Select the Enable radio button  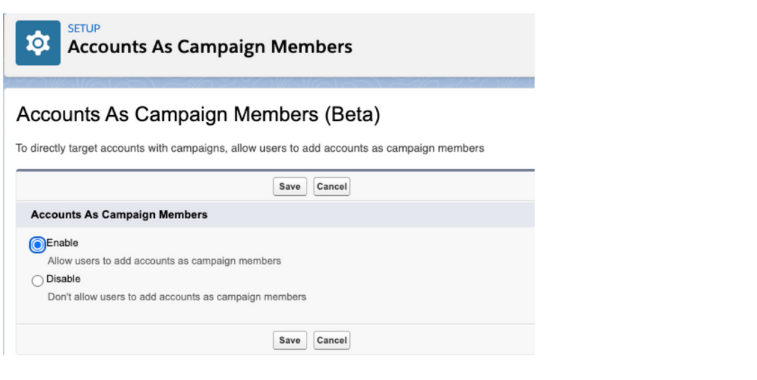[x=37, y=245]
